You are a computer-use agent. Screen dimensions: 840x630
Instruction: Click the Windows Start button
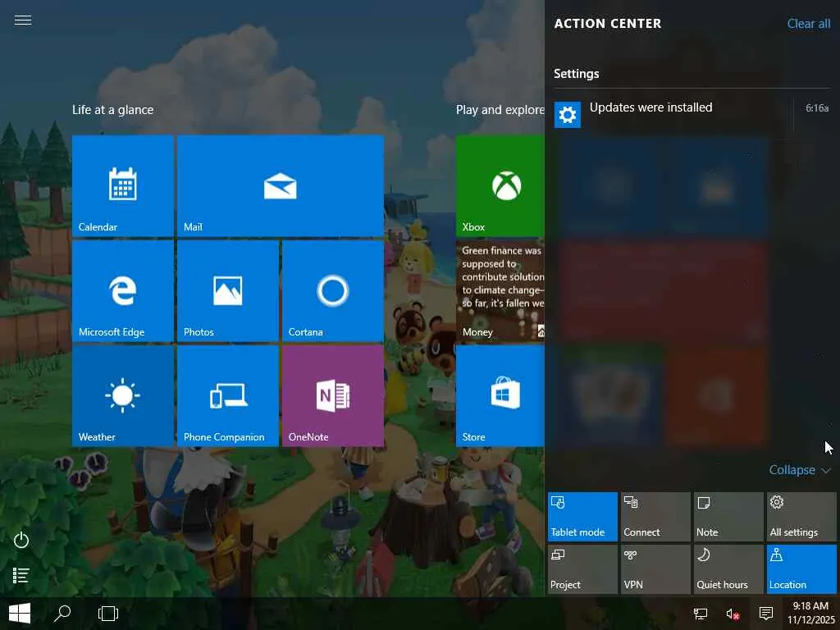20,614
